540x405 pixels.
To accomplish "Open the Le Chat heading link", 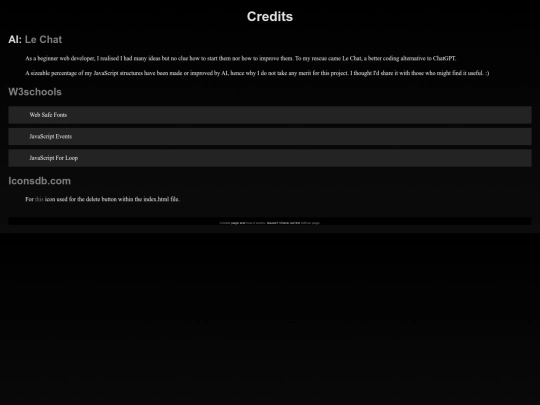I will pyautogui.click(x=43, y=40).
